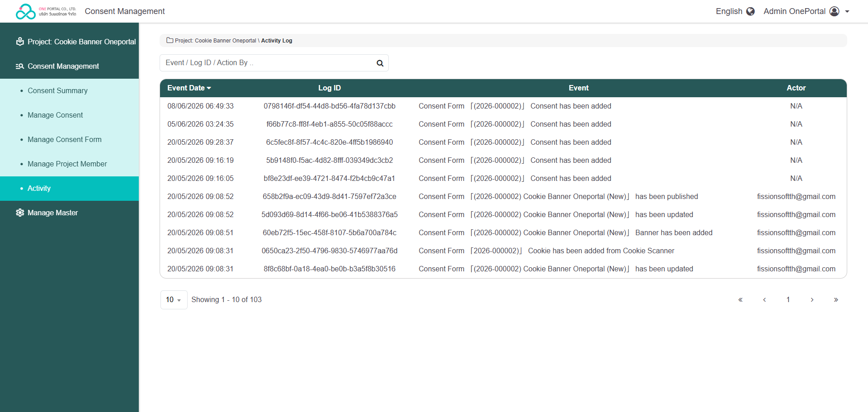Click event date 20/05/2026 09:28:37

200,142
